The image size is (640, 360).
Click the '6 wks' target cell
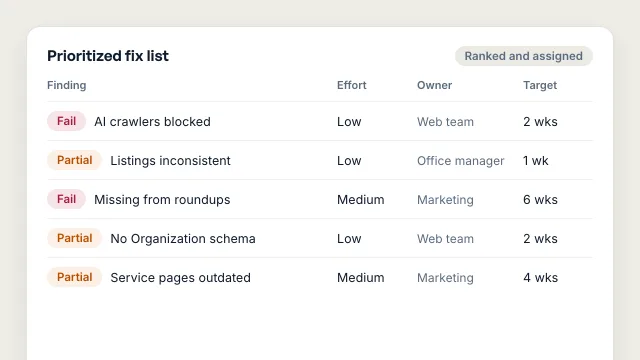click(540, 200)
